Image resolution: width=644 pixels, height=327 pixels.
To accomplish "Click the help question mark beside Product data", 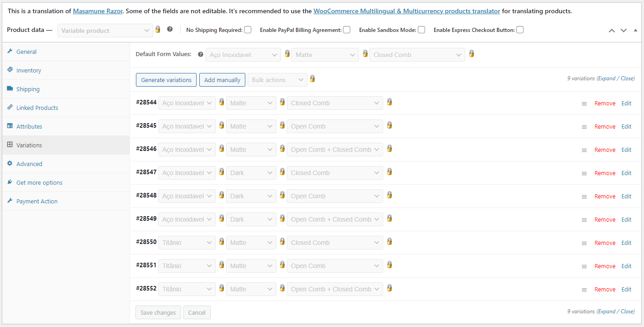I will tap(170, 29).
